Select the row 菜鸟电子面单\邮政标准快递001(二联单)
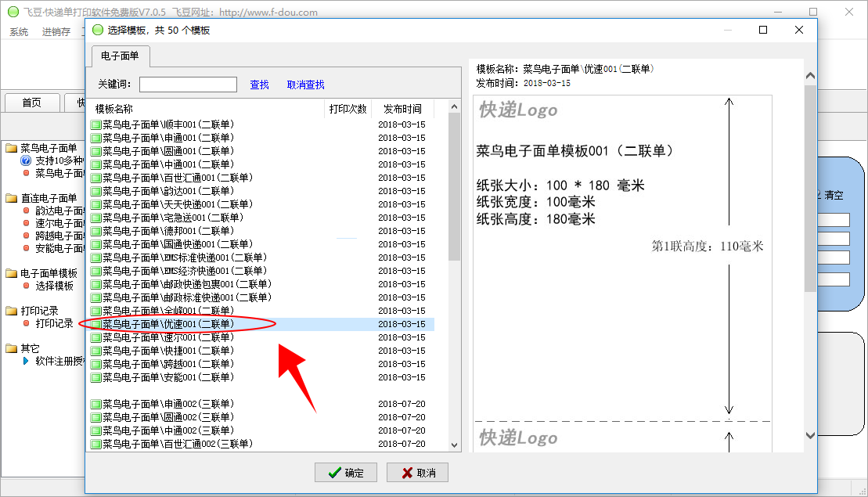The image size is (868, 497). point(262,297)
